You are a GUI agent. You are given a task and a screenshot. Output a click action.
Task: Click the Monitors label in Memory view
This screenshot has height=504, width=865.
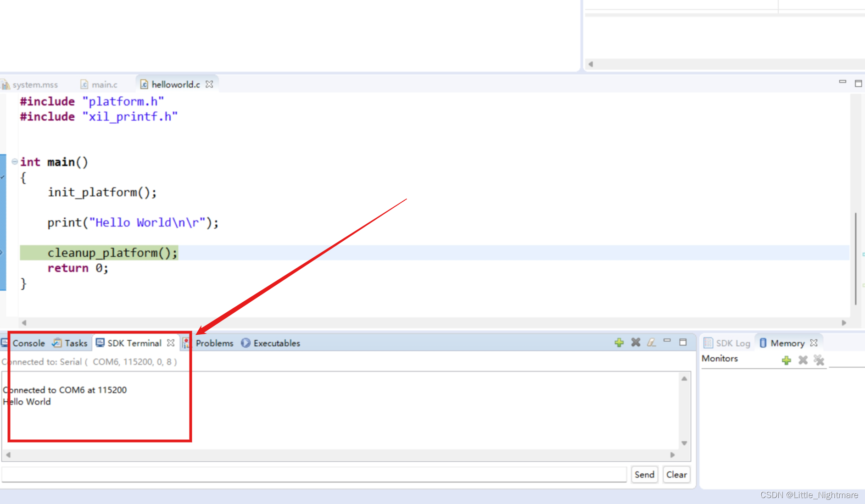pyautogui.click(x=720, y=359)
